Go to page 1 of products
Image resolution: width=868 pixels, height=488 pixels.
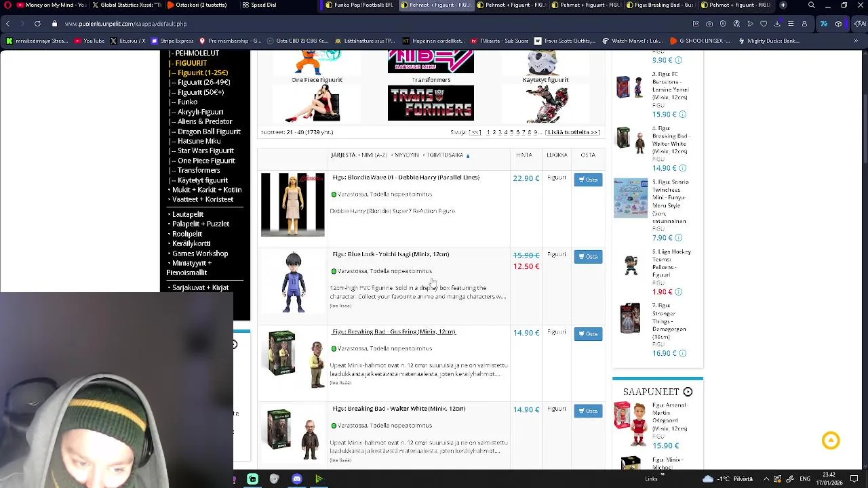click(x=488, y=132)
